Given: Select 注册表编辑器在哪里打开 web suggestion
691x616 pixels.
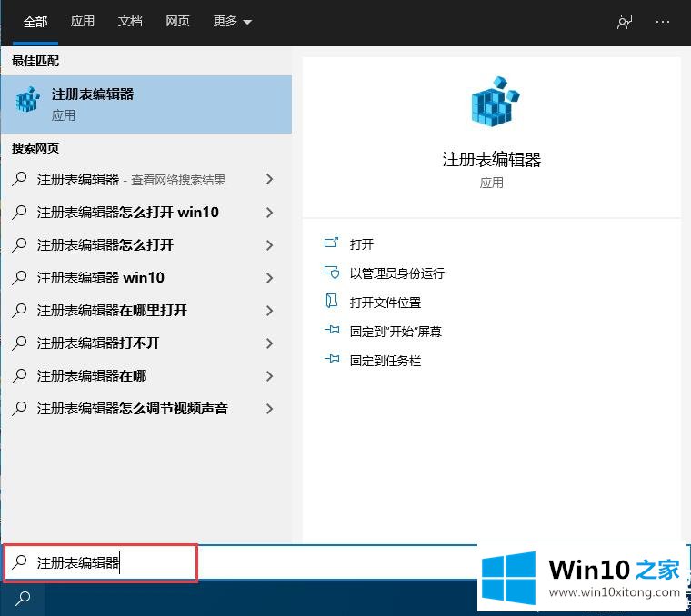Looking at the screenshot, I should click(112, 311).
